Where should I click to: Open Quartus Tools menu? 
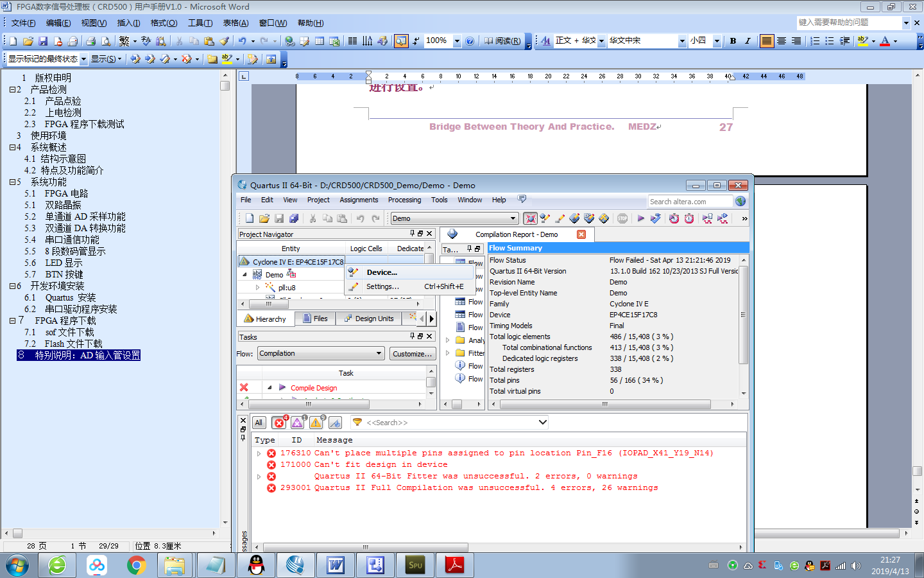click(x=440, y=200)
